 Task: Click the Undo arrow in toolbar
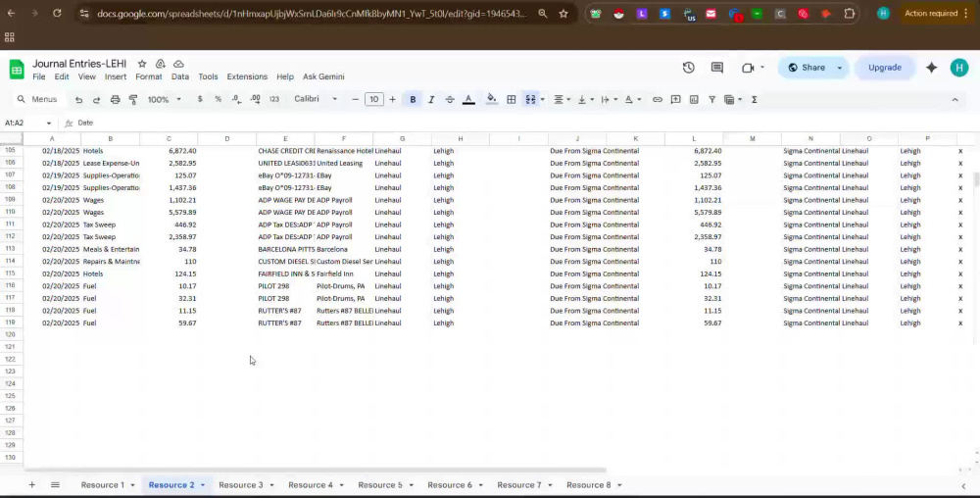78,99
